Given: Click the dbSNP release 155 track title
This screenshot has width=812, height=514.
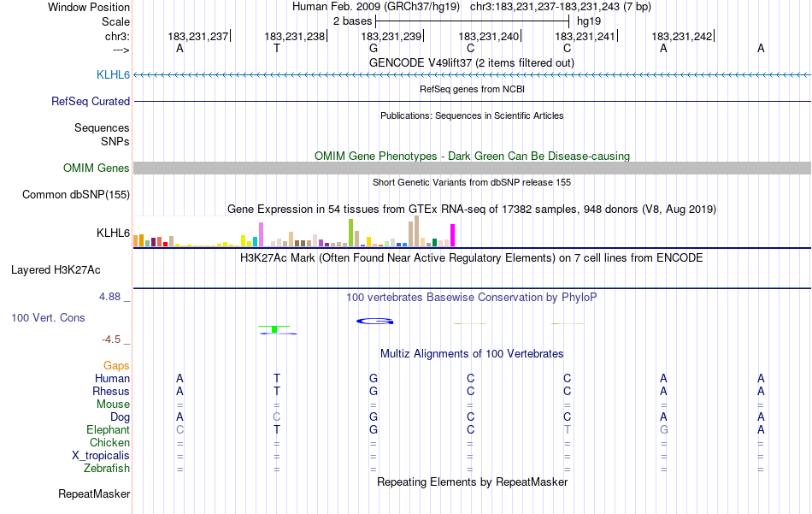Looking at the screenshot, I should point(472,182).
